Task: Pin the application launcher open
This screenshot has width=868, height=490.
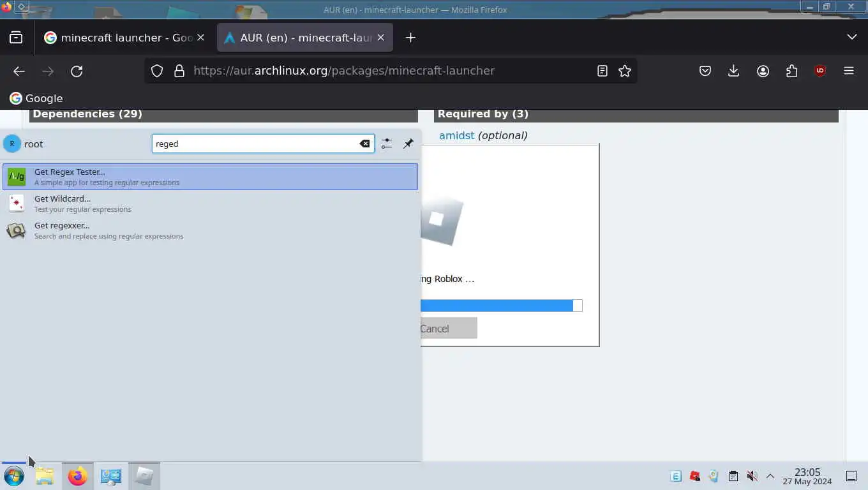Action: [408, 144]
